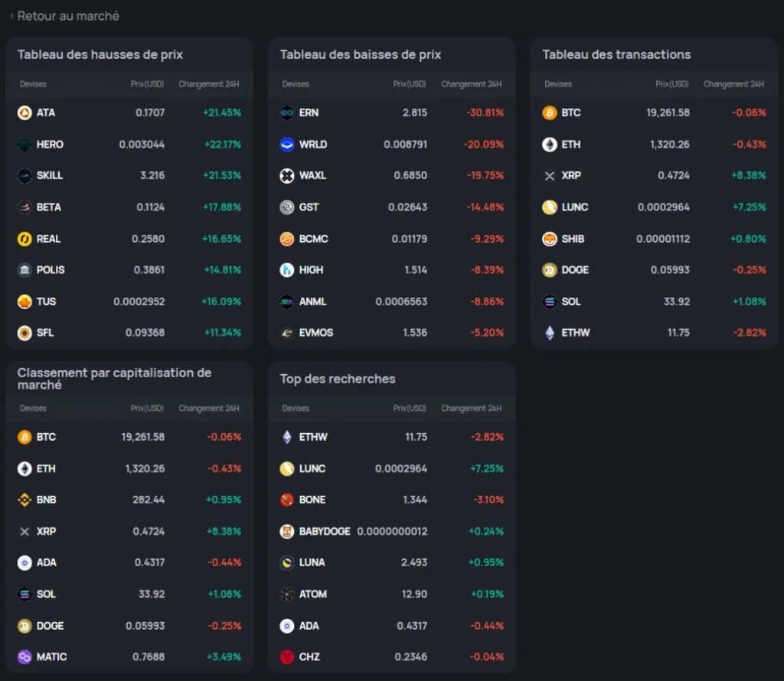Open Tableau des baisses de prix heading

coord(360,54)
